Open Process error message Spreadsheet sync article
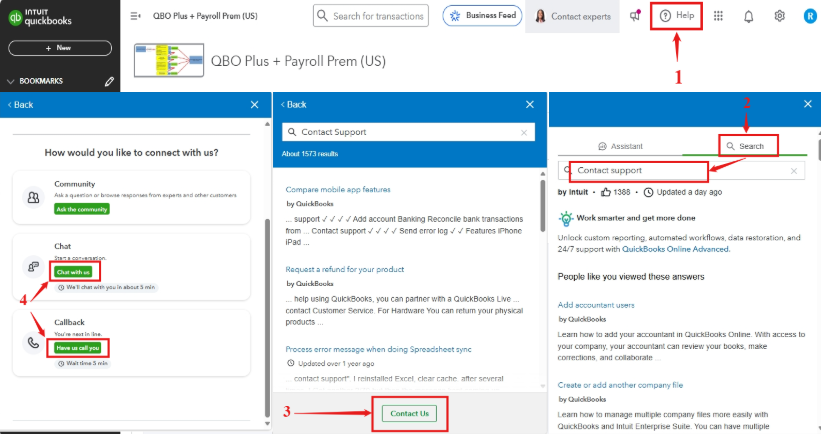Image resolution: width=821 pixels, height=434 pixels. 378,349
